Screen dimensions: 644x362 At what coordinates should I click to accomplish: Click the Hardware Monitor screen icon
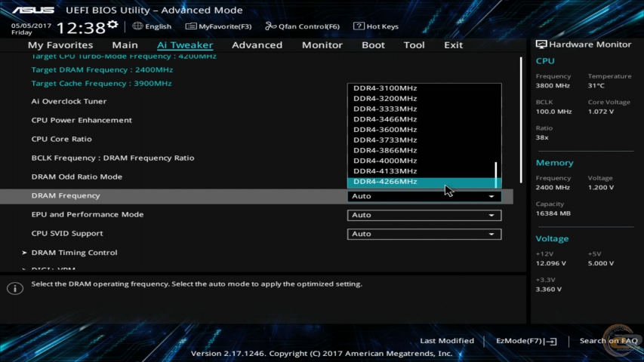point(541,44)
